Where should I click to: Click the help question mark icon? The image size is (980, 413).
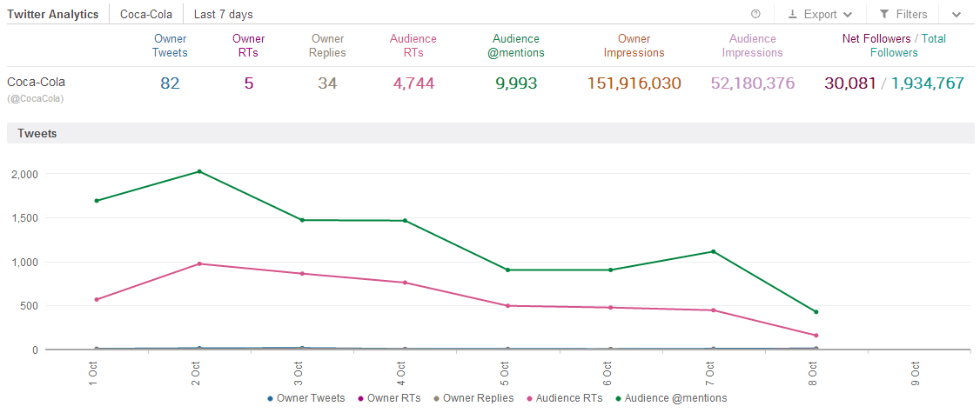[x=755, y=14]
